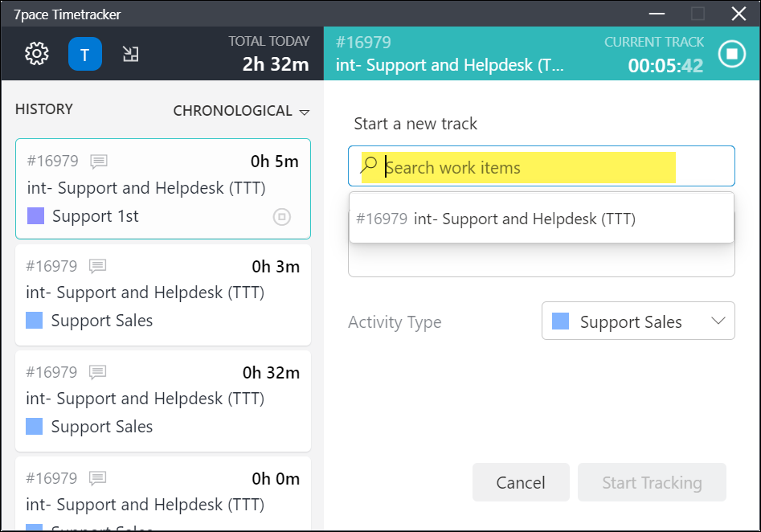Click the TOTAL TODAY label
Viewport: 761px width, 532px height.
click(x=269, y=41)
